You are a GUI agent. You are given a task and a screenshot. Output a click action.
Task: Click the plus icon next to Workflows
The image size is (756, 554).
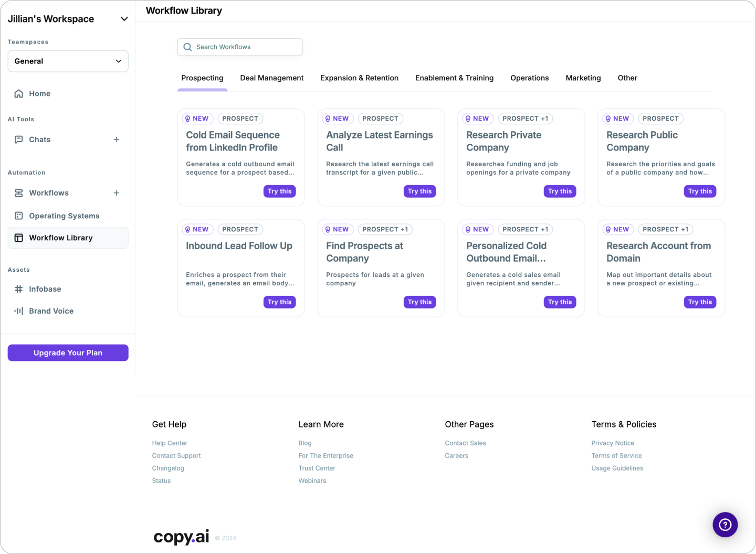(x=117, y=193)
